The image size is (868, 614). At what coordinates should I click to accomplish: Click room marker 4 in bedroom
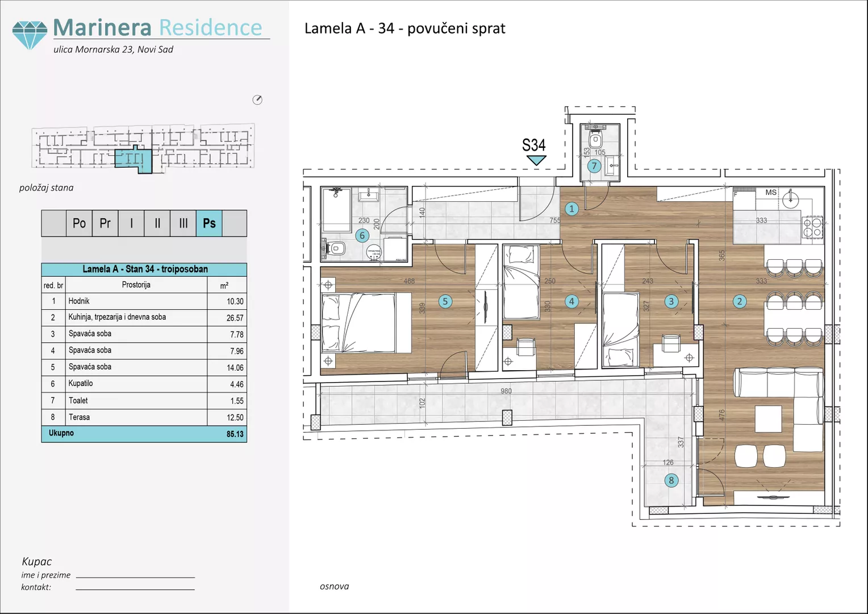(571, 301)
